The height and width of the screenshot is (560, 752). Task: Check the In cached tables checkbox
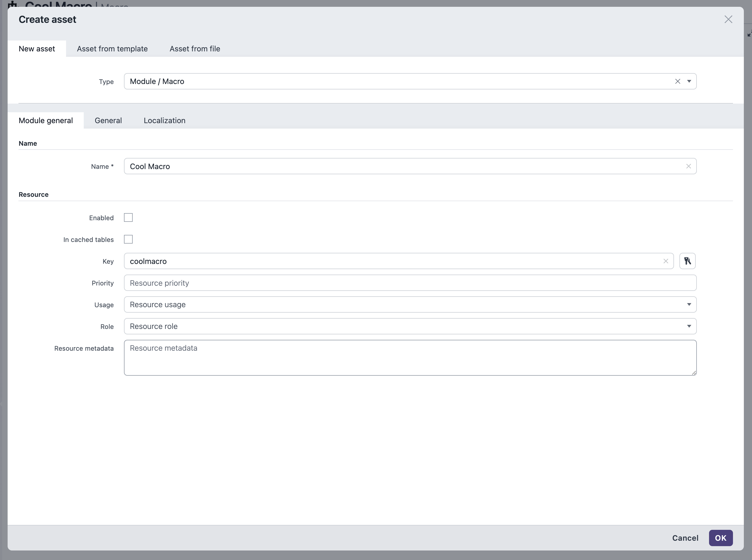tap(128, 239)
